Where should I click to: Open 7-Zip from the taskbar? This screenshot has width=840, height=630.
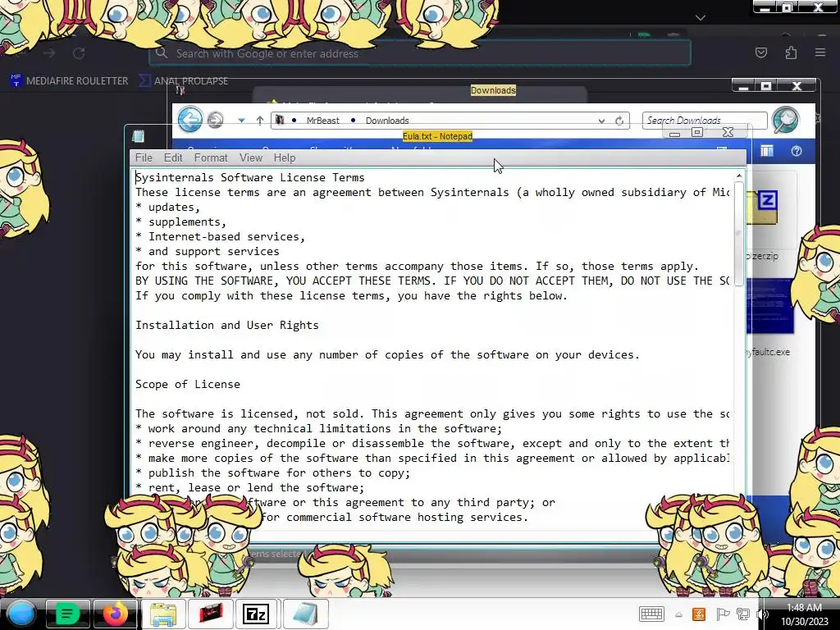(256, 614)
